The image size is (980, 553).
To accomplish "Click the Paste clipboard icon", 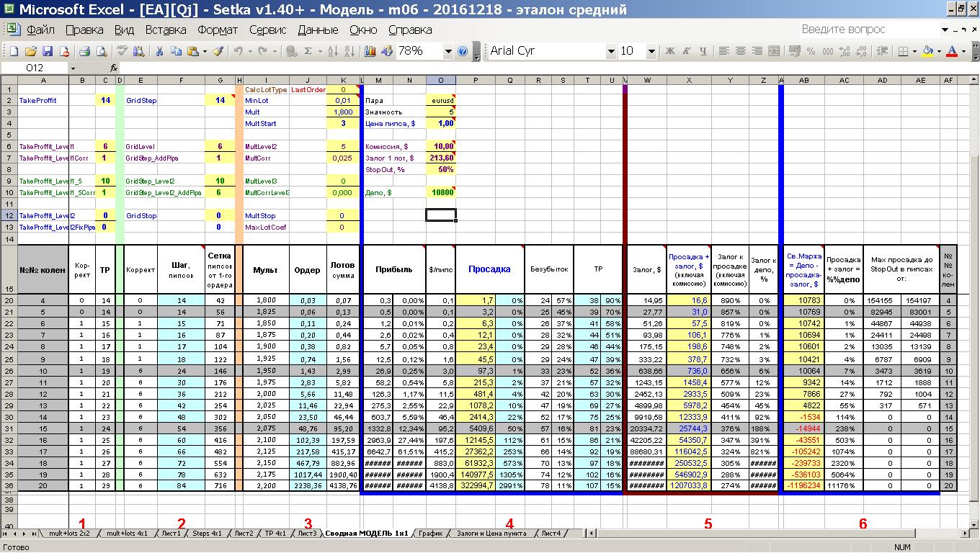I will (192, 51).
